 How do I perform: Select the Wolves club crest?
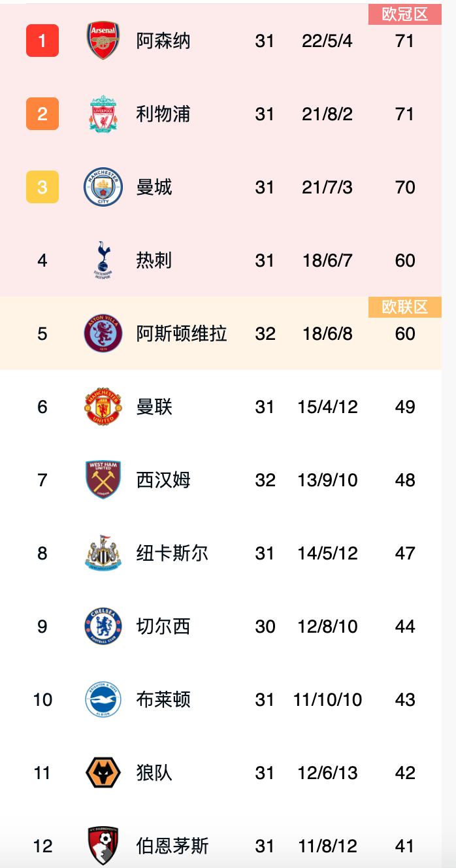point(103,773)
